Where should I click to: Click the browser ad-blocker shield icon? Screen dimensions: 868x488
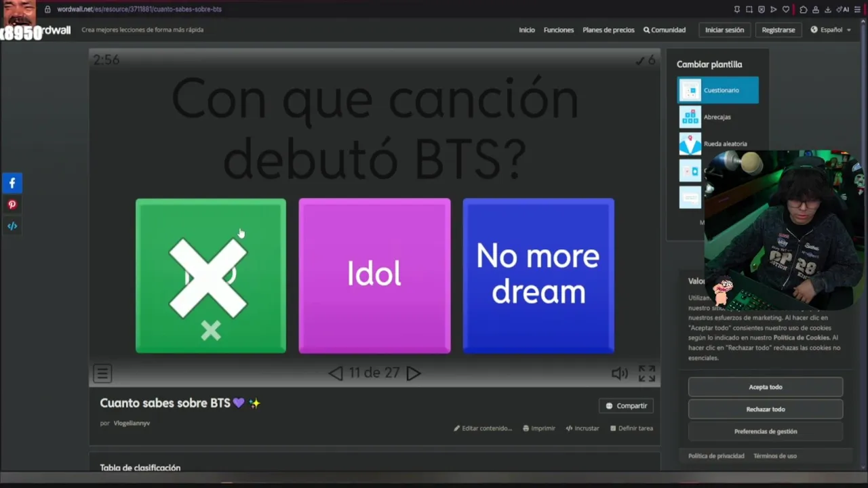[x=762, y=9]
